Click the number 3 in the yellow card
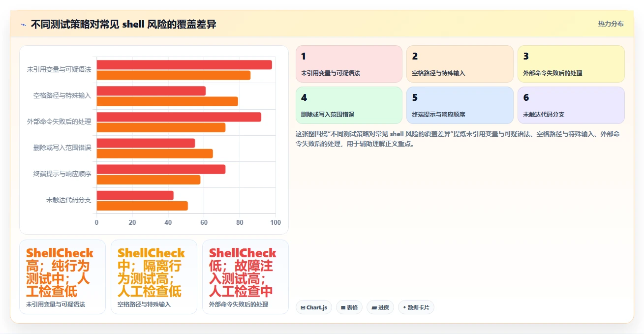 pyautogui.click(x=526, y=57)
